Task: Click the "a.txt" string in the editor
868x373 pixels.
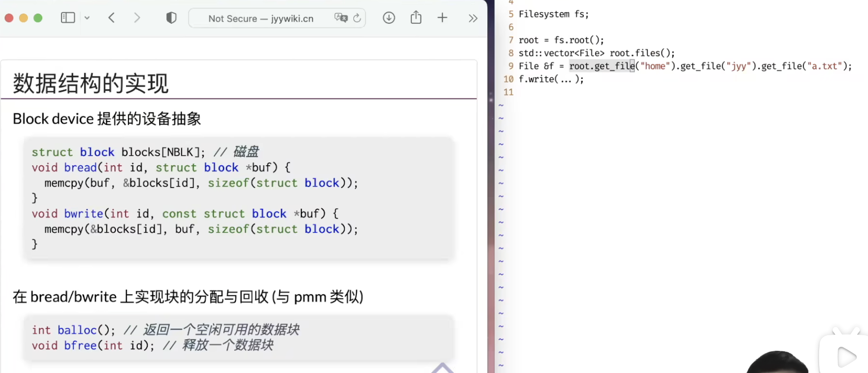Action: point(825,66)
